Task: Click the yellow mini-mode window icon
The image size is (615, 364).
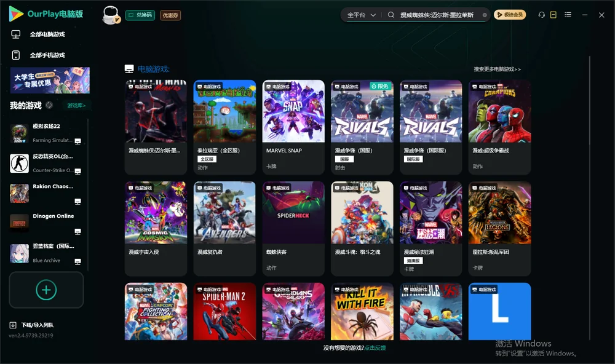Action: tap(553, 15)
